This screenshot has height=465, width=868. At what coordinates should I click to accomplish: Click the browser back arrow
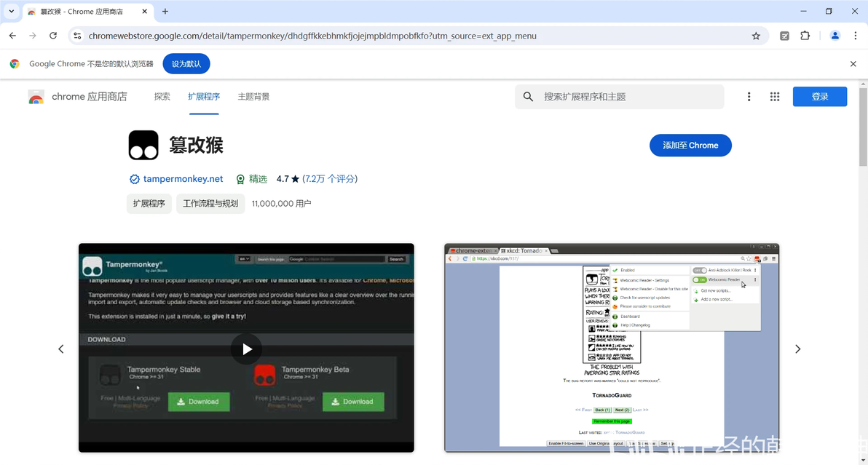12,36
